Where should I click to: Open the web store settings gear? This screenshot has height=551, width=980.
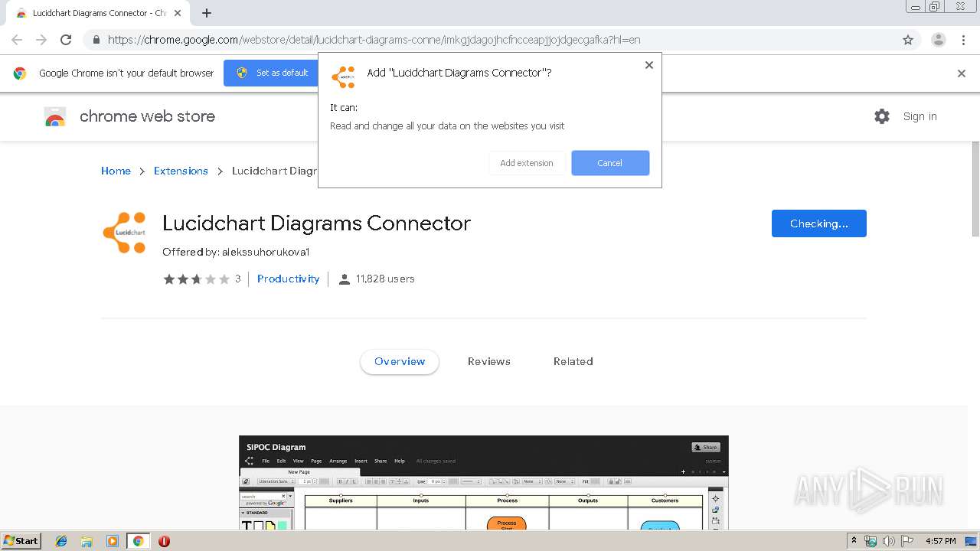point(882,116)
